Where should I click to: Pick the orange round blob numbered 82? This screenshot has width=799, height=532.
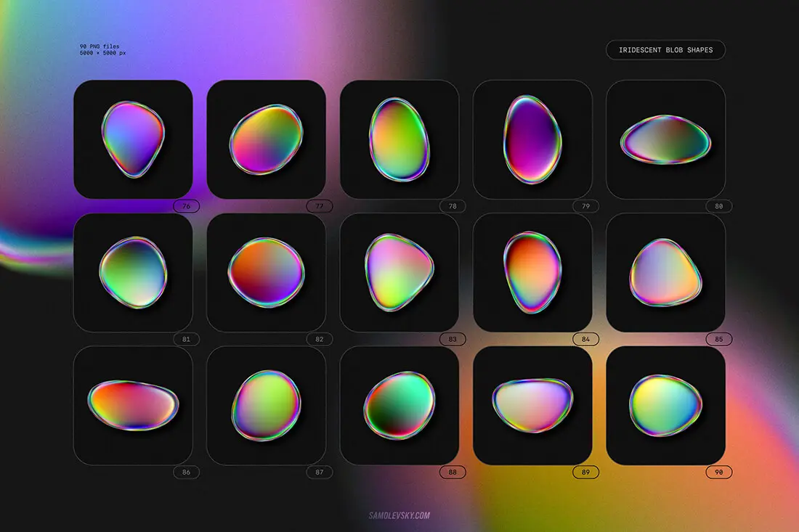pos(266,272)
